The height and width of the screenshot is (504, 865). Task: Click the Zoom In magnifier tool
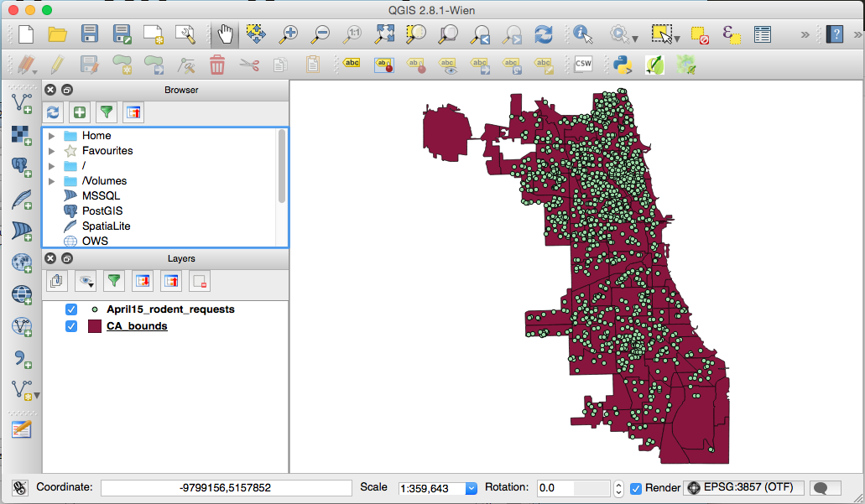289,34
